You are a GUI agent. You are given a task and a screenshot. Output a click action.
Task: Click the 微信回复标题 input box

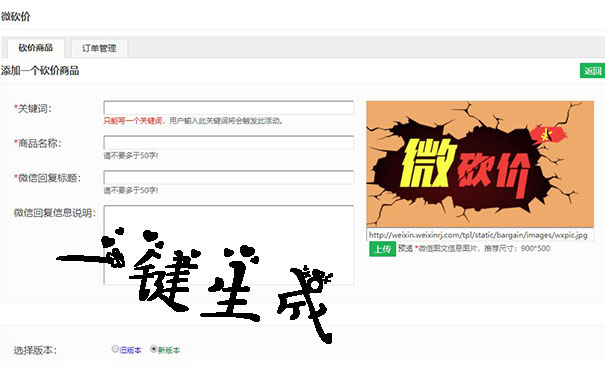tap(228, 177)
